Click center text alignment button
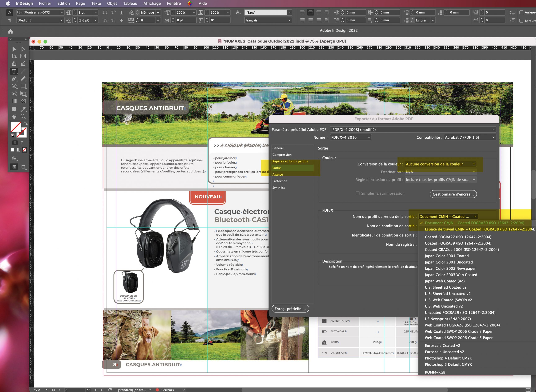Screen dimensions: 536x392 [311, 12]
